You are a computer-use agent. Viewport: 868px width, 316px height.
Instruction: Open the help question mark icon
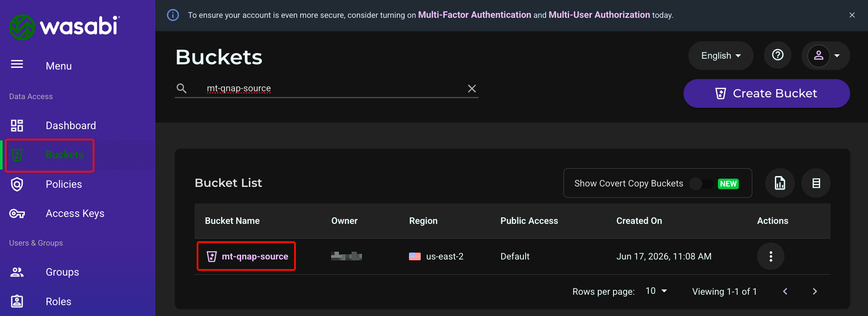click(x=778, y=55)
